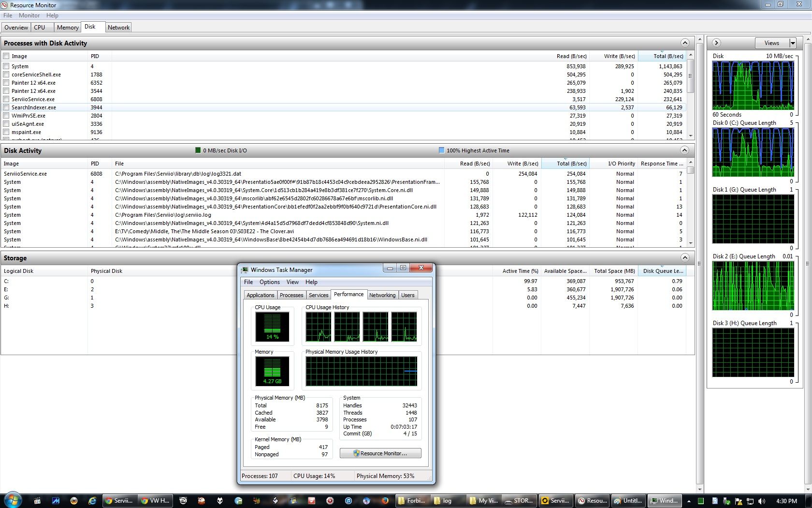
Task: Sort by the Response Time column
Action: (661, 164)
